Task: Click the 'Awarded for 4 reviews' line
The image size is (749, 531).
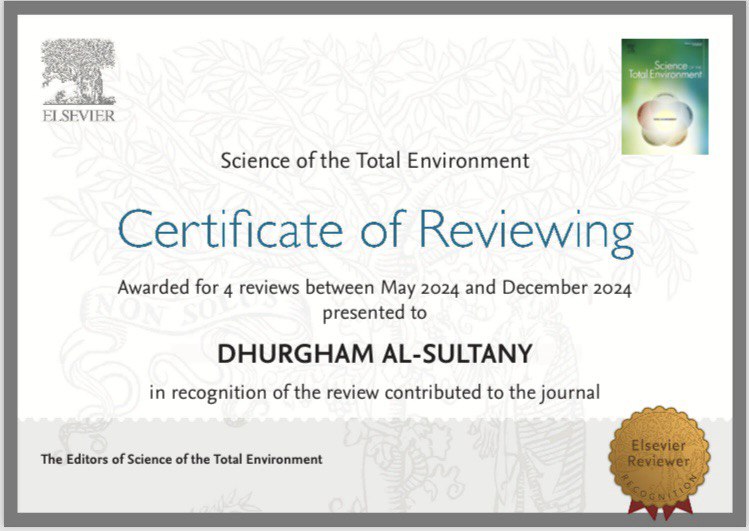Action: (374, 288)
